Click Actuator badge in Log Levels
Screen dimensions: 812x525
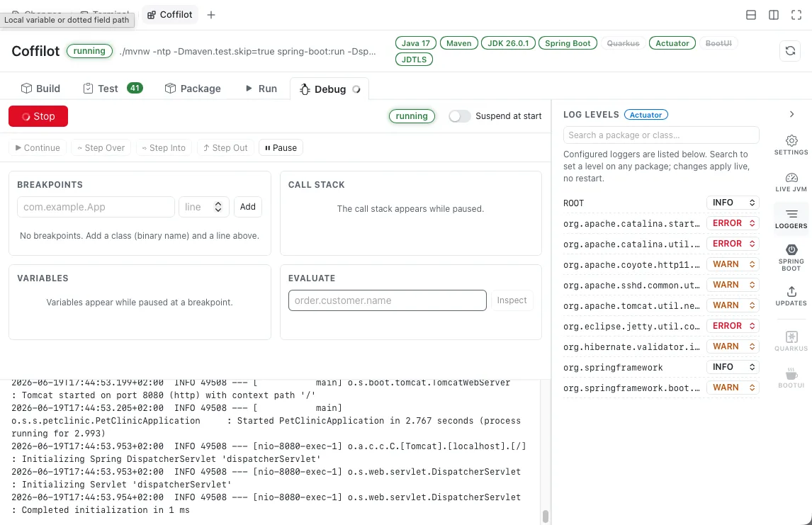click(645, 115)
